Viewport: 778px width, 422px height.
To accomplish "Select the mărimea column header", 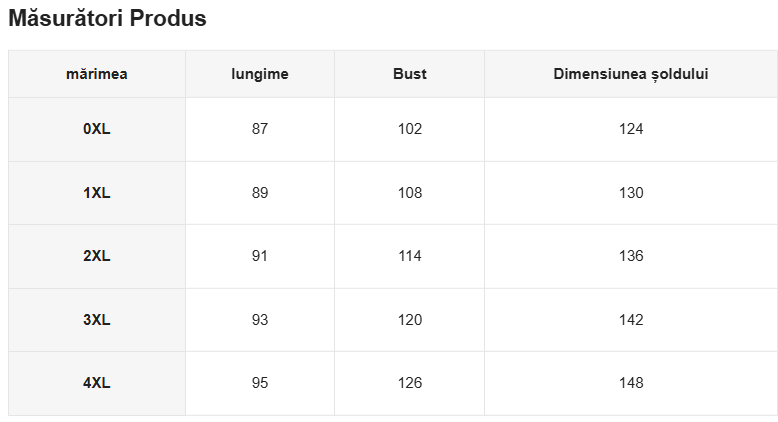I will click(x=97, y=74).
